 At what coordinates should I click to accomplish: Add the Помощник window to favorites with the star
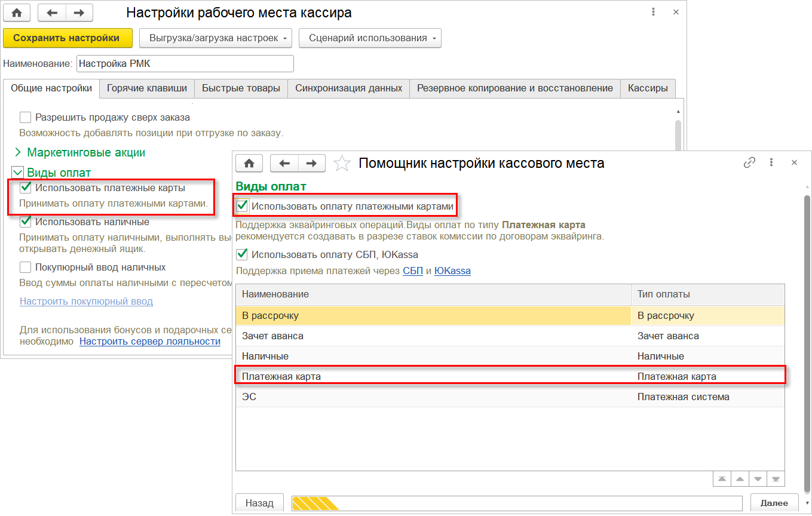(x=341, y=162)
